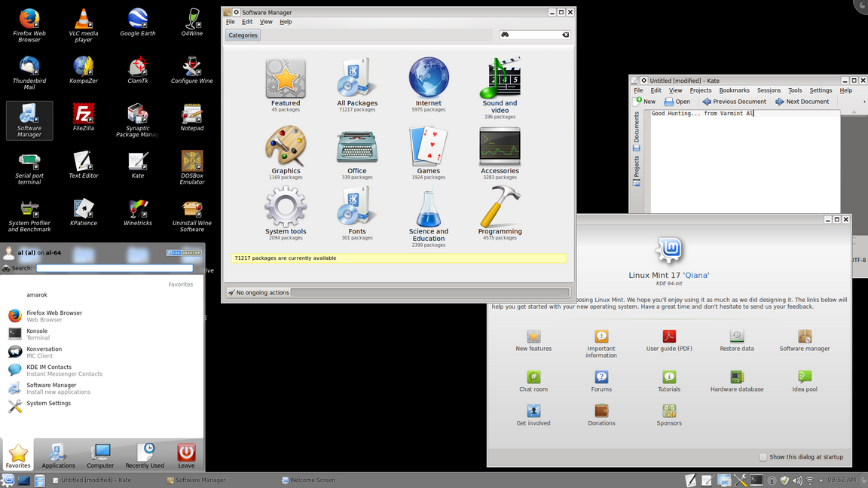
Task: Open the Help menu in Software Manager
Action: pyautogui.click(x=286, y=22)
